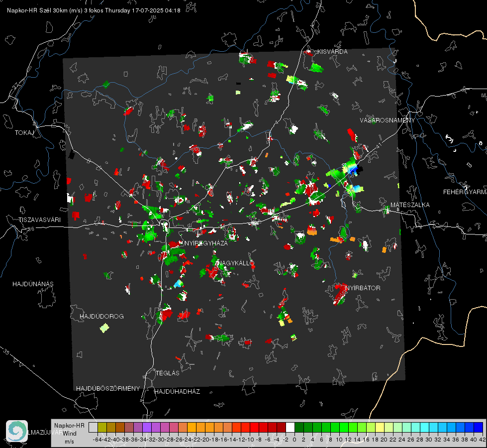Click the legend value -64
487x448 pixels.
coord(97,440)
